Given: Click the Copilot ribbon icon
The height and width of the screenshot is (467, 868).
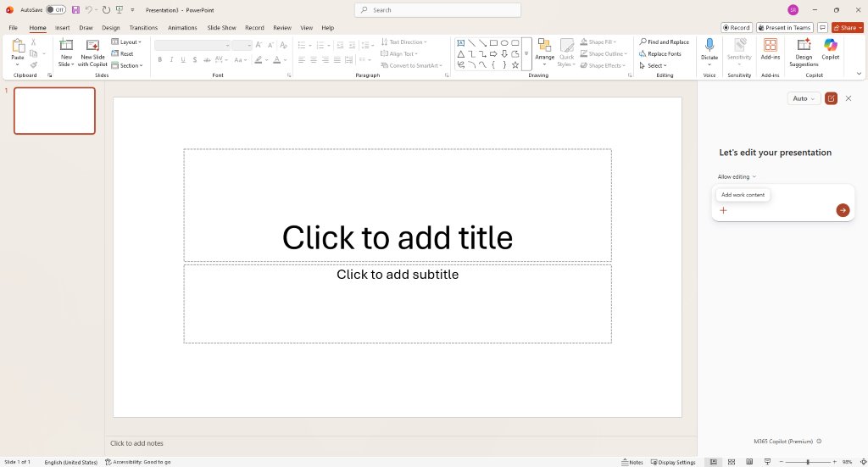Looking at the screenshot, I should coord(831,46).
